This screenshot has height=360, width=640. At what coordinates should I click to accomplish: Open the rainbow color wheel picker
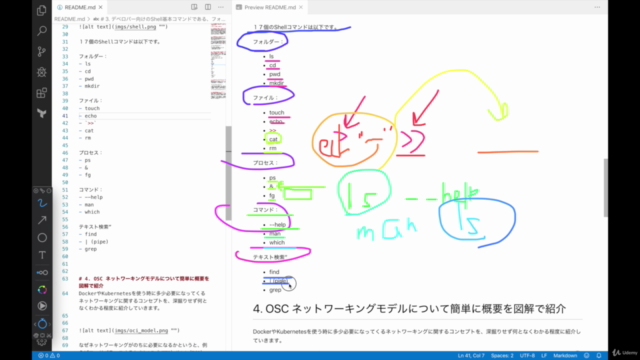pos(42,290)
